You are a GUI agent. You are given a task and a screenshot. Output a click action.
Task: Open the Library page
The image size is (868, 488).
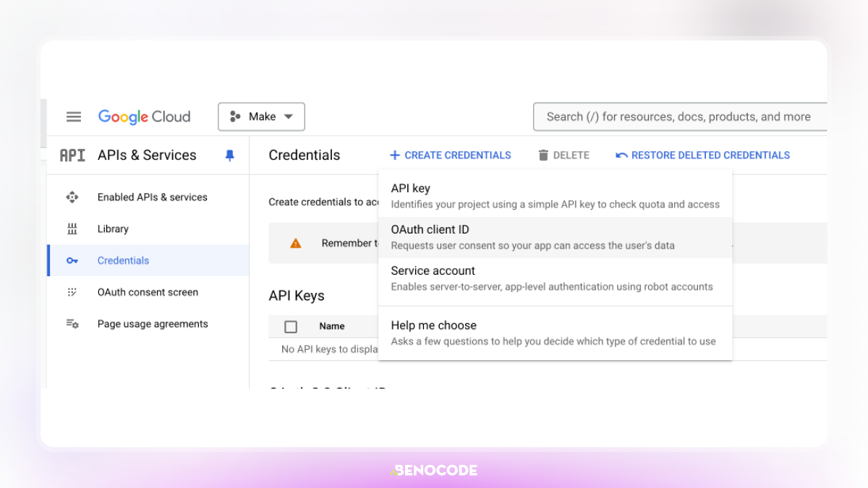[x=113, y=228]
